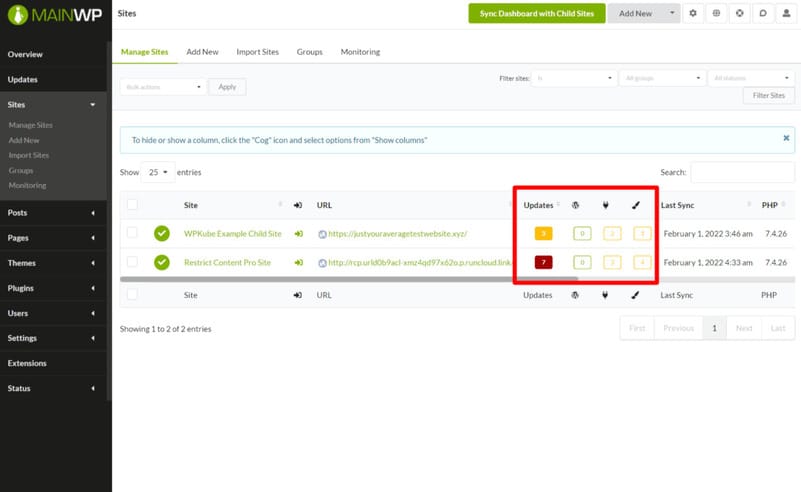Switch to the Import Sites tab
This screenshot has height=492, width=801.
pos(257,52)
